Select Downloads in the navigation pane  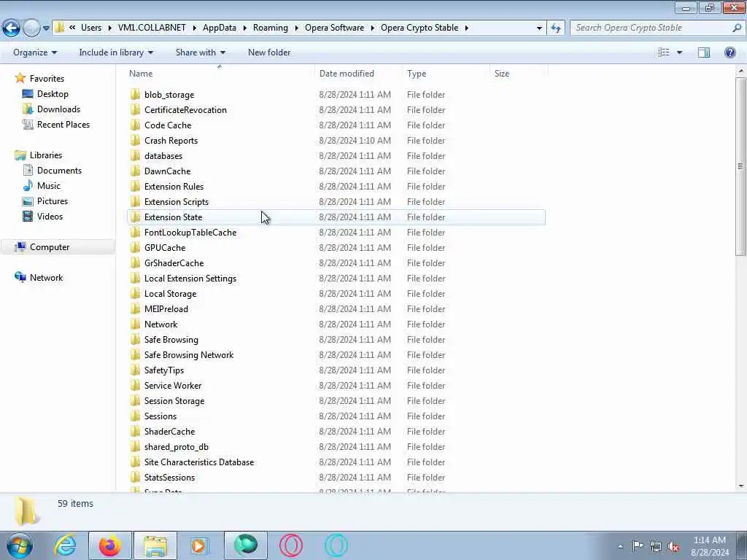tap(58, 109)
